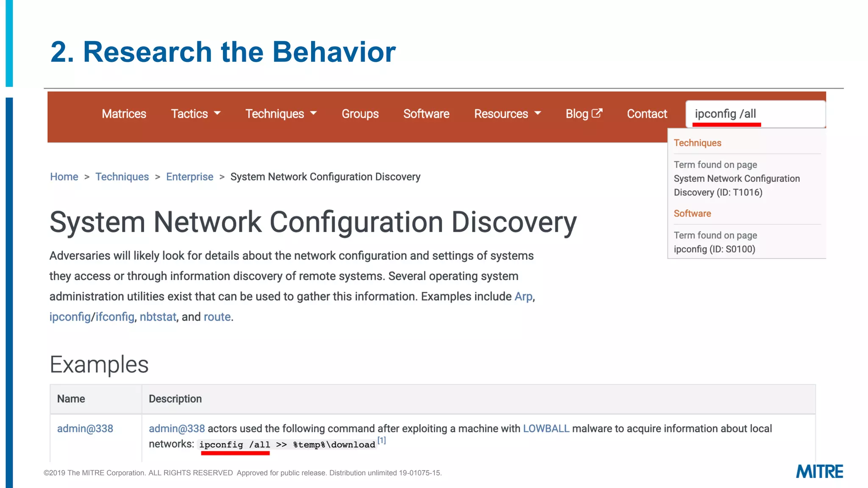This screenshot has width=868, height=488.
Task: Open the ifconfig link in description
Action: [115, 317]
